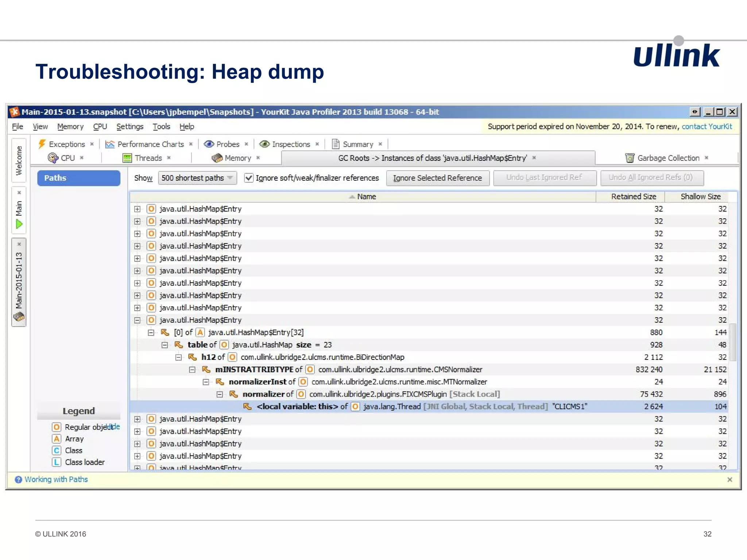Click the Regular object legend icon
747x560 pixels.
point(57,427)
